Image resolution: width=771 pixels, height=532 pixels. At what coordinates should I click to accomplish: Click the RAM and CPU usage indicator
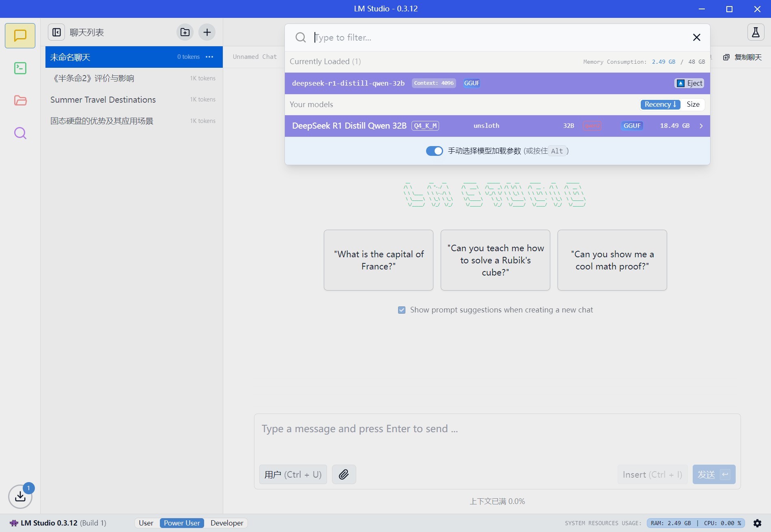tap(696, 523)
